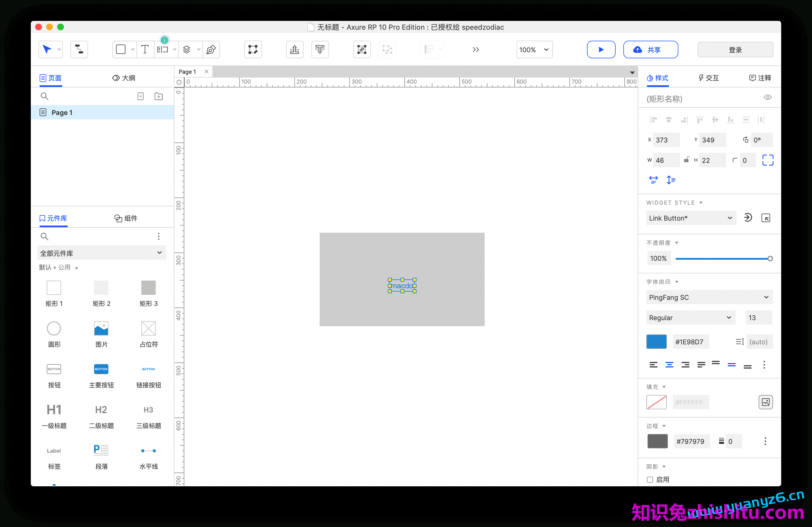Add a new page icon
The image size is (812, 527).
tap(141, 97)
